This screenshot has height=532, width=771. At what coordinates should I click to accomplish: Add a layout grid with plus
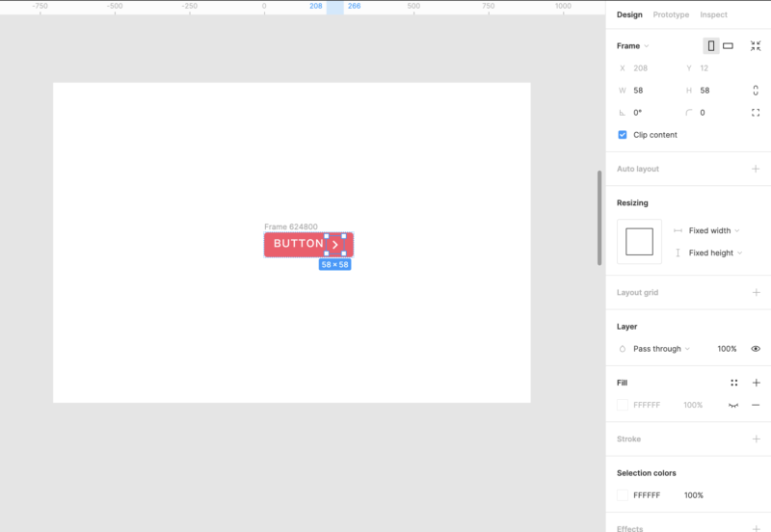[x=756, y=292]
